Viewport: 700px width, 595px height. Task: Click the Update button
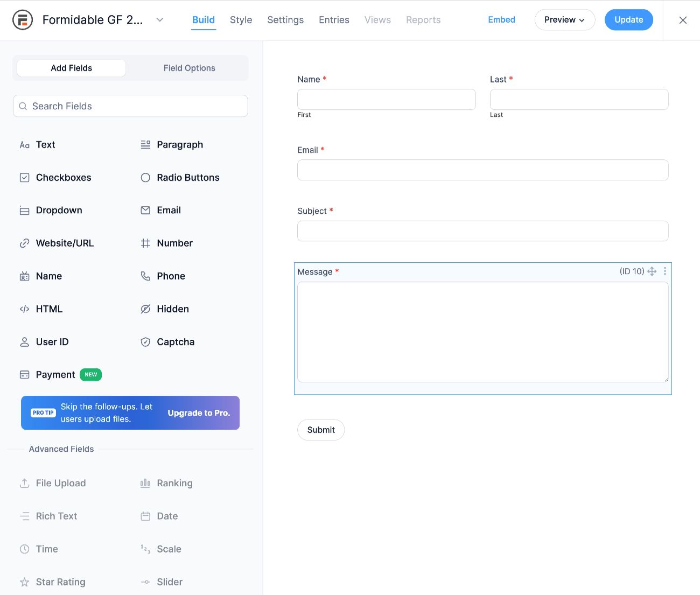[x=628, y=19]
